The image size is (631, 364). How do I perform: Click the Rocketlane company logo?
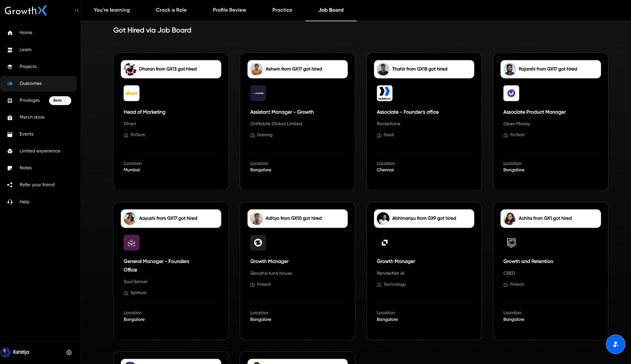click(x=384, y=93)
